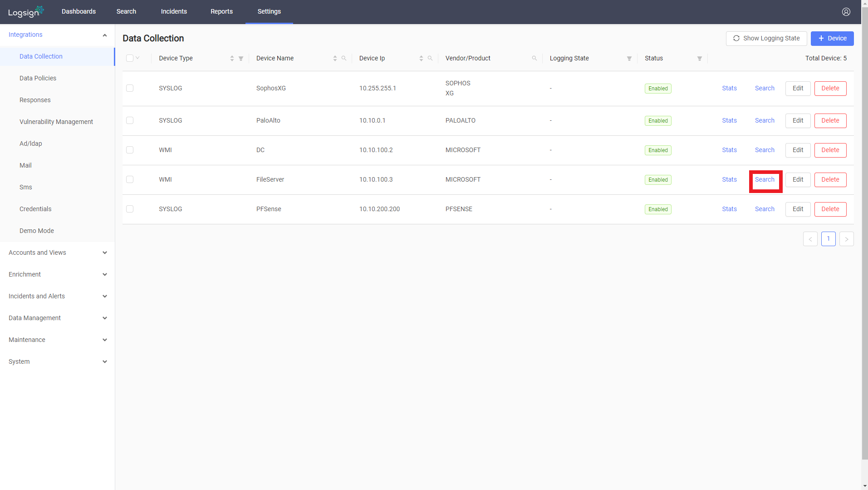The image size is (868, 490).
Task: Delete the PFSense device
Action: [830, 209]
